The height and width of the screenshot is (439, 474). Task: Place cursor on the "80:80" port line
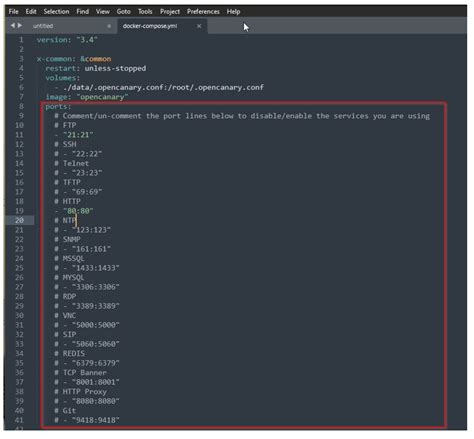click(x=78, y=211)
